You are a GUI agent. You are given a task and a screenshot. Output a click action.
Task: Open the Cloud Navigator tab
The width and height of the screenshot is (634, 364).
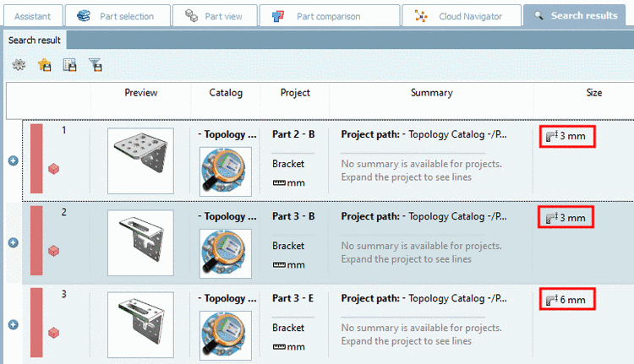coord(461,16)
